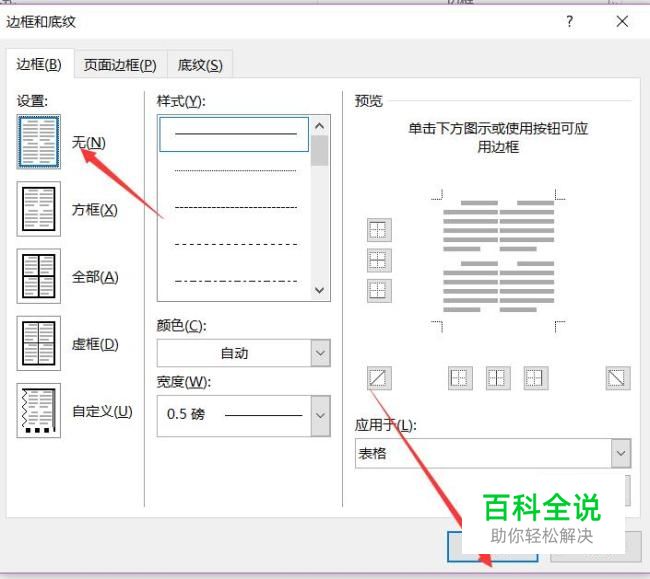Switch to the 底纹(S) tab

click(200, 65)
